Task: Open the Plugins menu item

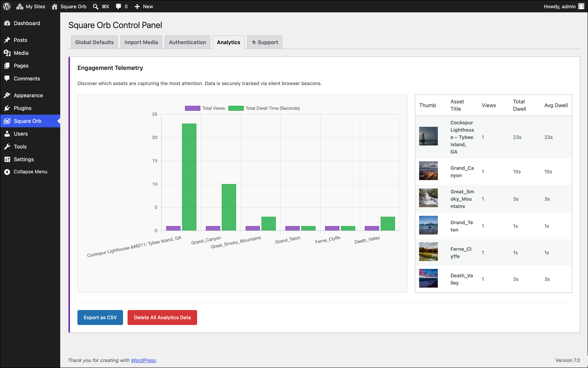Action: (x=30, y=108)
